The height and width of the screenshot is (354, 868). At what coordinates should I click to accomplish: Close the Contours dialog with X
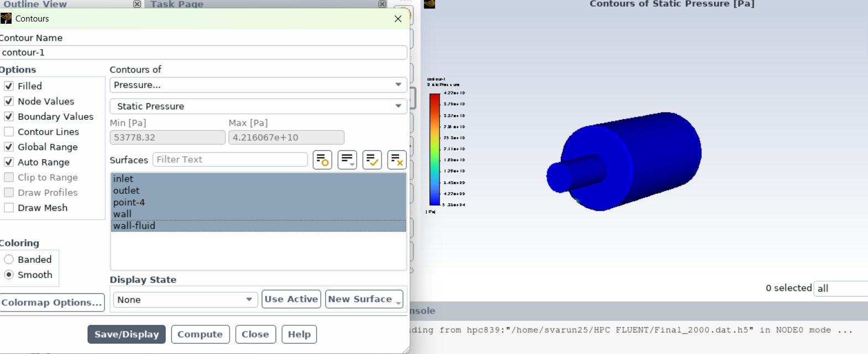click(398, 19)
